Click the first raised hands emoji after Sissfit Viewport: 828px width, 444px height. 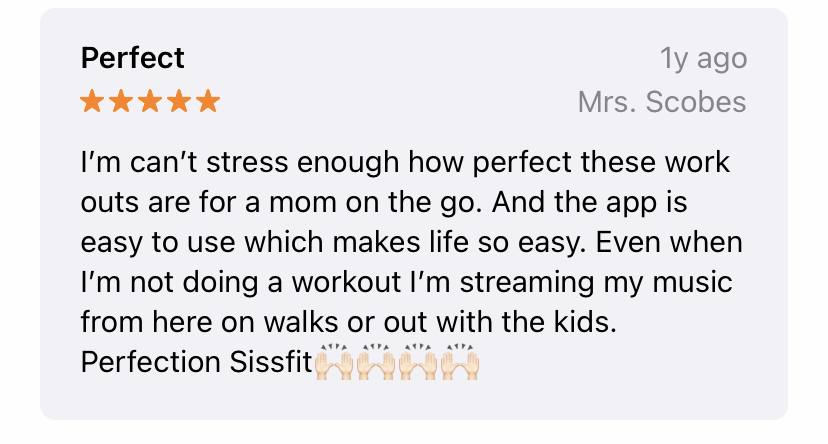pos(334,362)
